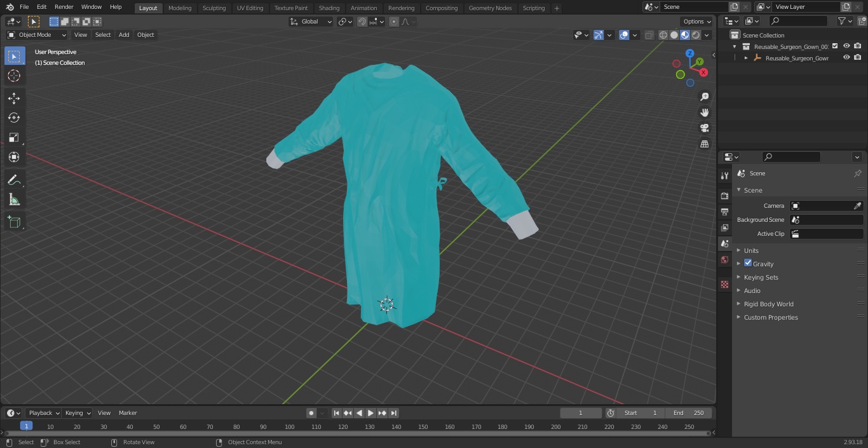Screen dimensions: 868x448
Task: Click the properties search field
Action: (791, 157)
